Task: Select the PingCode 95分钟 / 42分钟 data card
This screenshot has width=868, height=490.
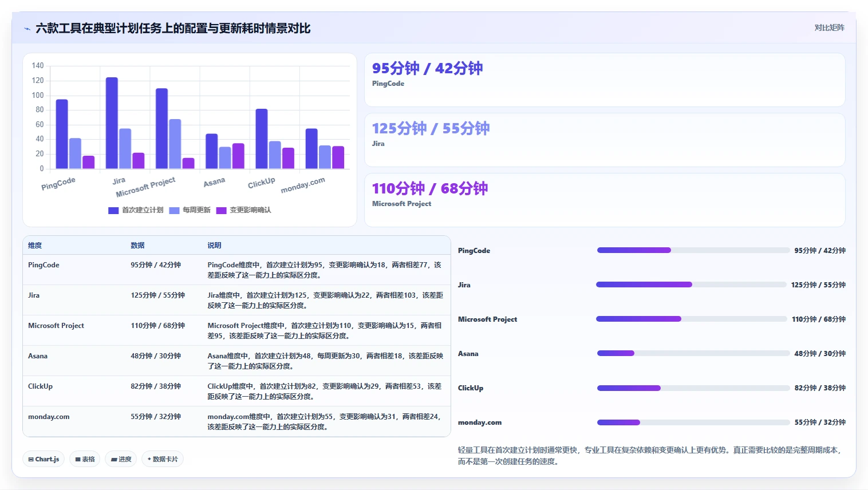Action: (605, 80)
